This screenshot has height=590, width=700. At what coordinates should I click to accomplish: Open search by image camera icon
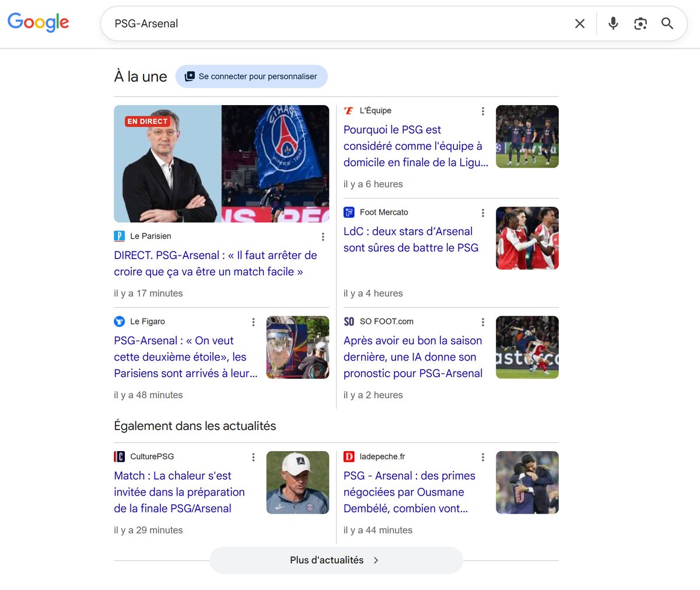[640, 23]
